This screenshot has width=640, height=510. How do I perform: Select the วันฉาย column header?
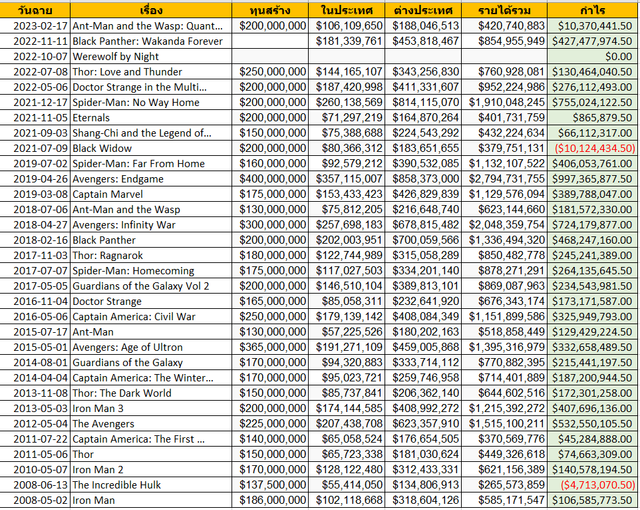[x=35, y=10]
